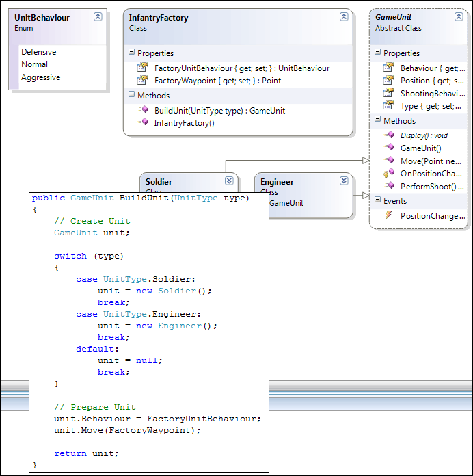473x476 pixels.
Task: Click 'unit = null;' code line
Action: click(x=130, y=360)
